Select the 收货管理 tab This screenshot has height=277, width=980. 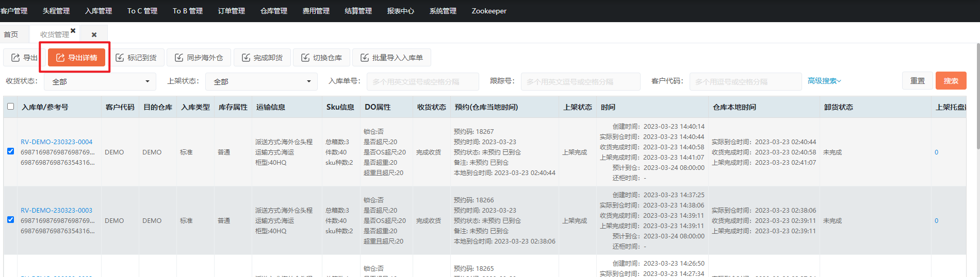coord(55,34)
